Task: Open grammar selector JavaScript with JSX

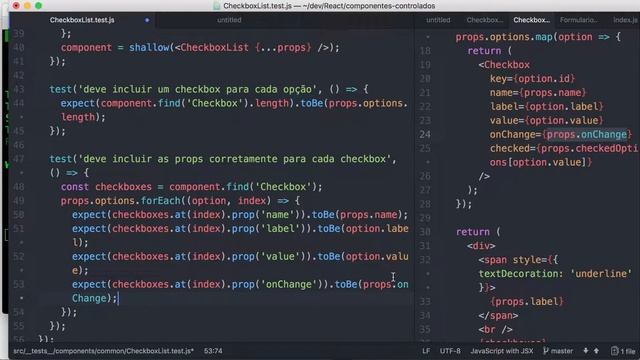Action: (x=502, y=351)
